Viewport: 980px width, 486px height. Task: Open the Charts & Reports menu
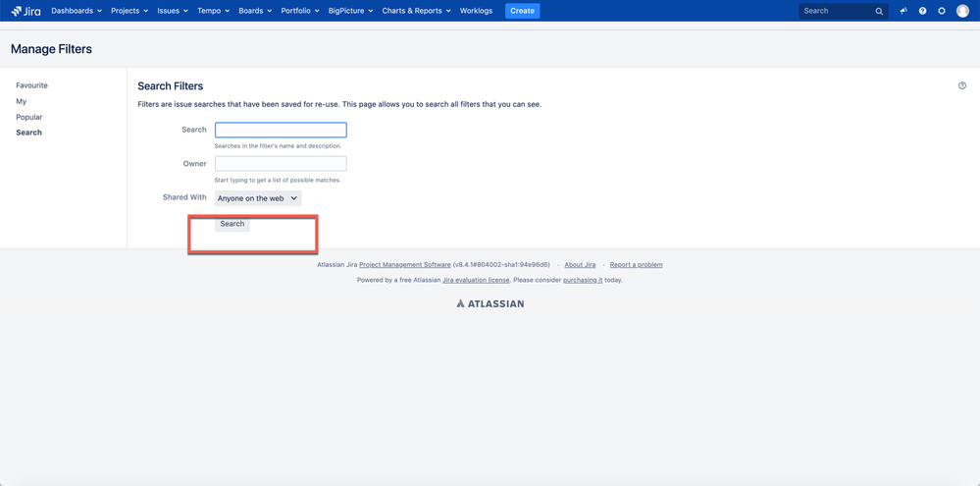tap(416, 11)
